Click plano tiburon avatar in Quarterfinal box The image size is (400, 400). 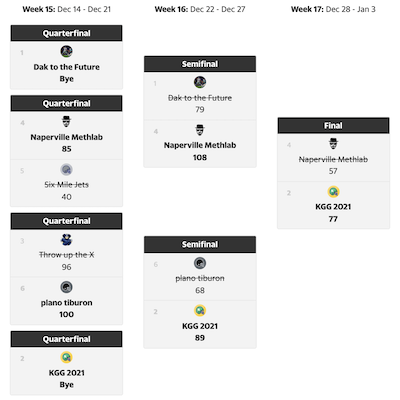click(x=67, y=287)
